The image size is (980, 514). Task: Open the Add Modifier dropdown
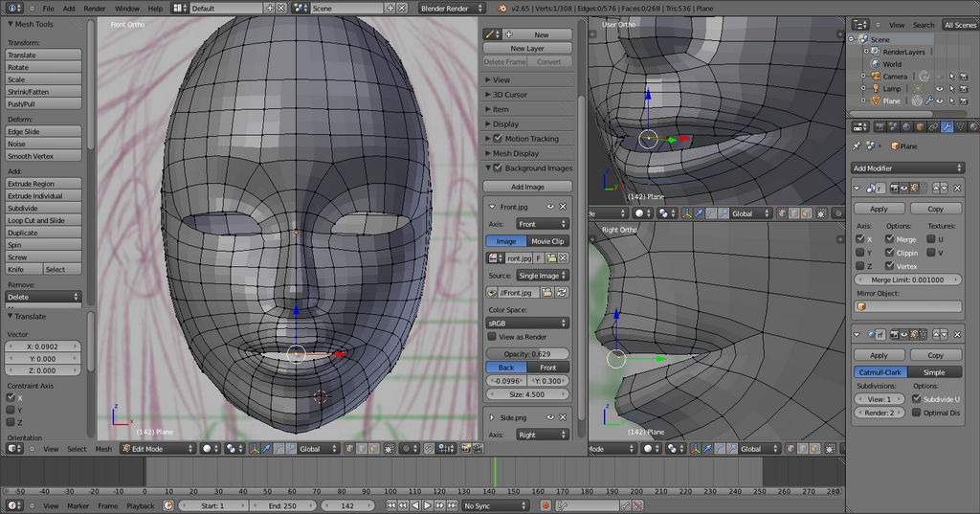907,168
